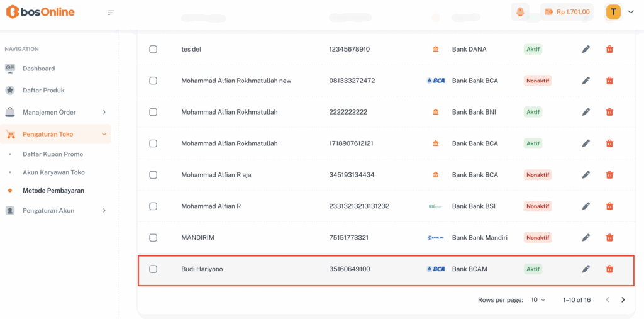644x319 pixels.
Task: Open the Rows per page dropdown
Action: pos(538,300)
